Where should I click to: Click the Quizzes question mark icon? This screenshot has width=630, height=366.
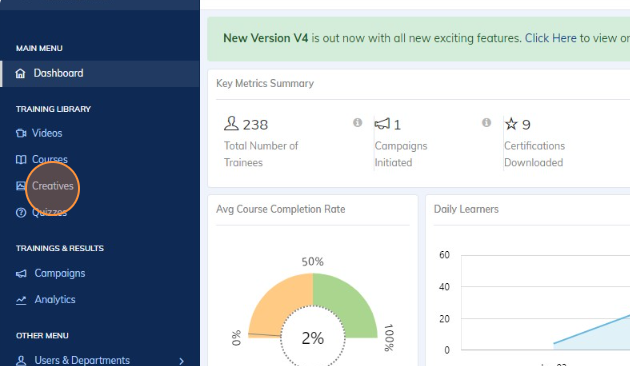[x=21, y=213]
